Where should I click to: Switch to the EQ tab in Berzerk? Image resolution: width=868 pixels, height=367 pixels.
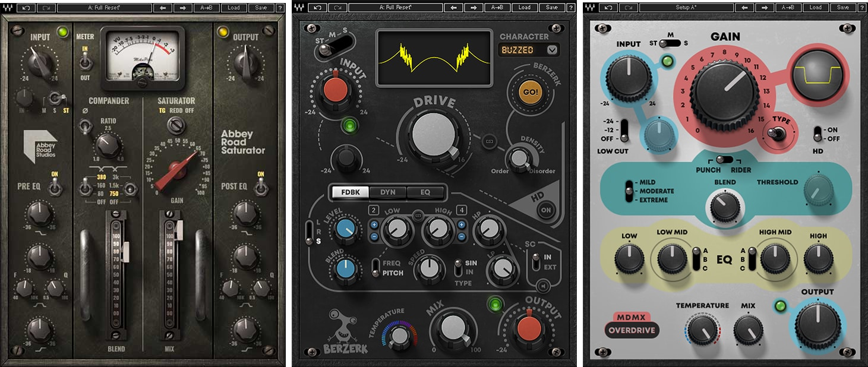click(425, 192)
